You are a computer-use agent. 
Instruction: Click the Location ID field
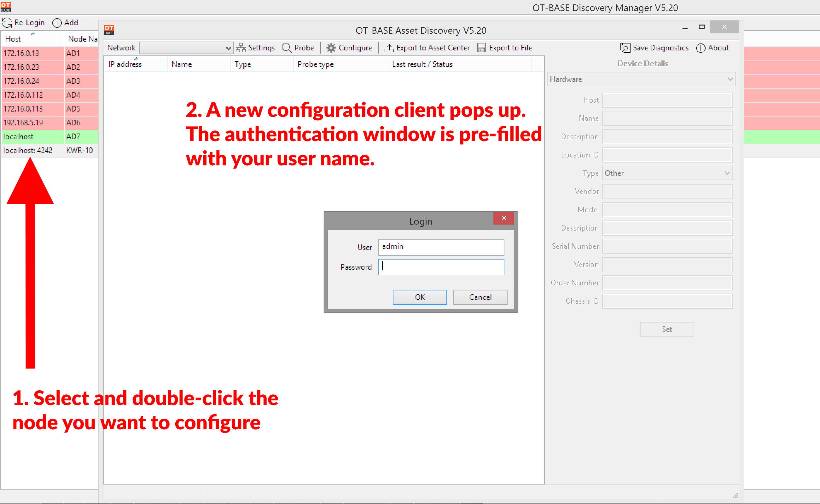click(x=667, y=155)
